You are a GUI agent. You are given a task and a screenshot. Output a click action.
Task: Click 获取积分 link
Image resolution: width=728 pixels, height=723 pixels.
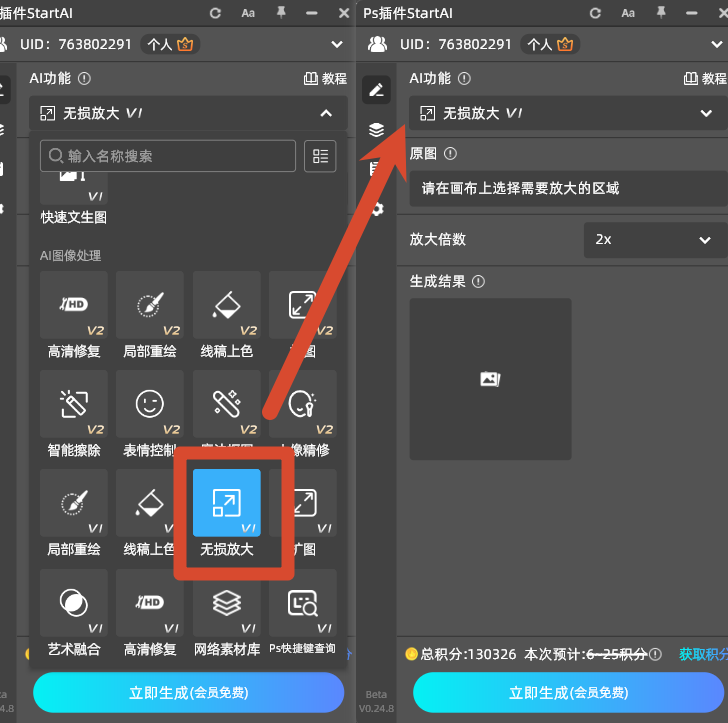[703, 654]
